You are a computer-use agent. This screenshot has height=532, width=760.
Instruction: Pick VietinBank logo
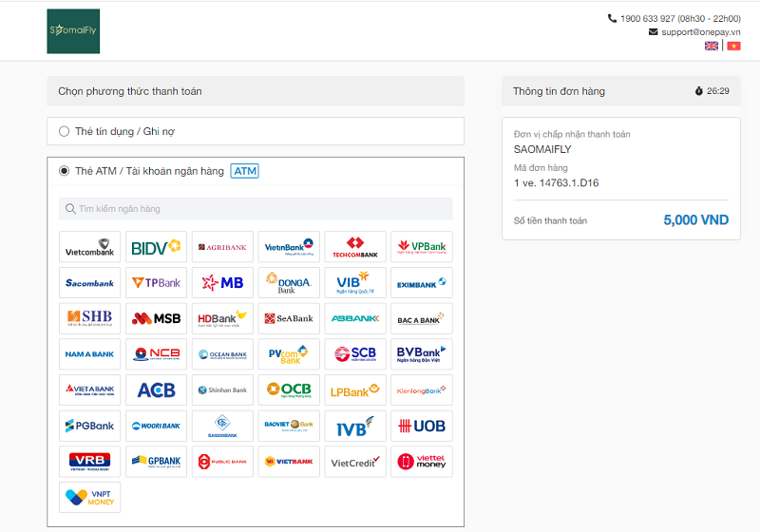289,247
